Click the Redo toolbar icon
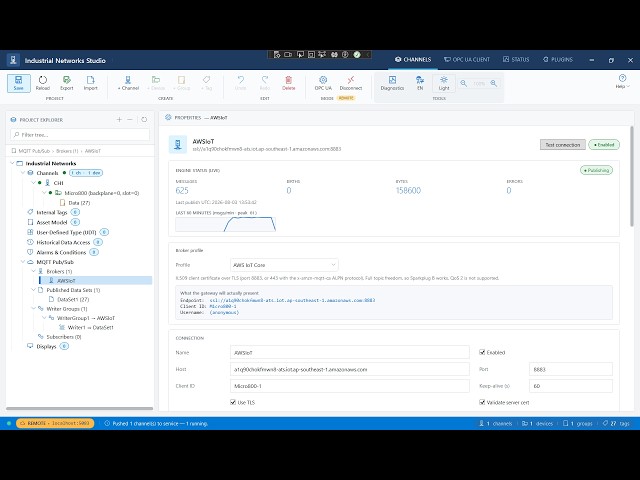 point(264,83)
